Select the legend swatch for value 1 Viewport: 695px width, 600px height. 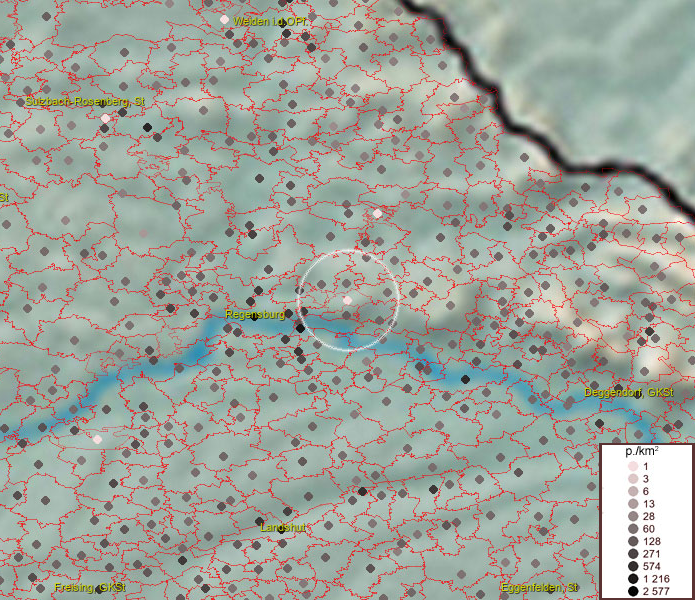633,467
